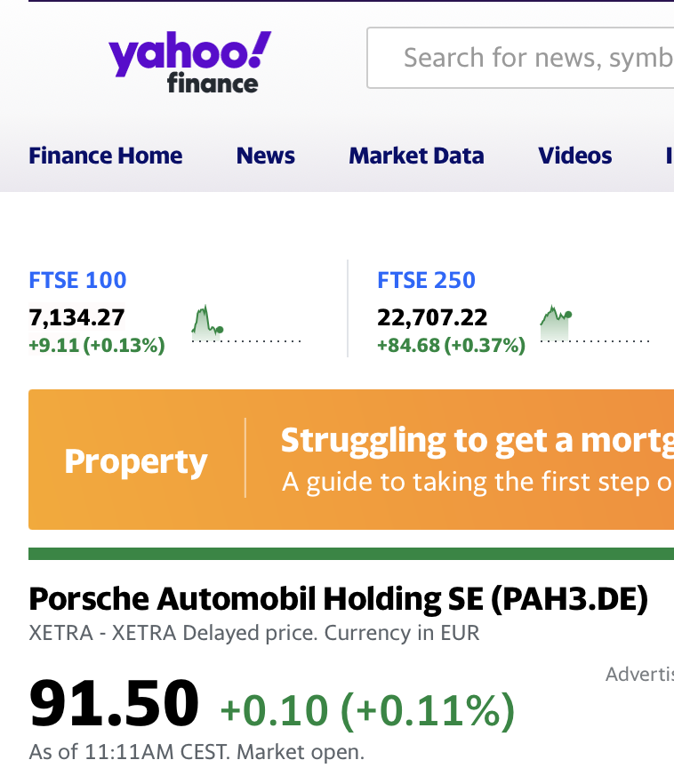674x784 pixels.
Task: Select the XETRA Delayed price currency note
Action: click(x=254, y=633)
